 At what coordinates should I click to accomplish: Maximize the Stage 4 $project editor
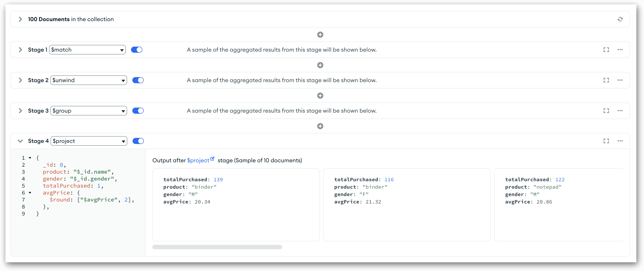[x=606, y=141]
